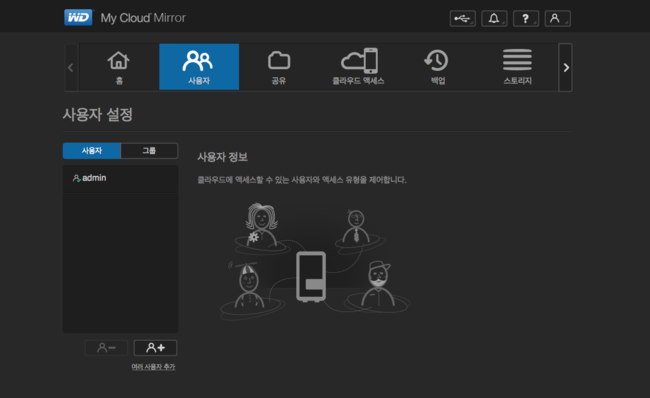Open the help question mark icon

pos(526,19)
